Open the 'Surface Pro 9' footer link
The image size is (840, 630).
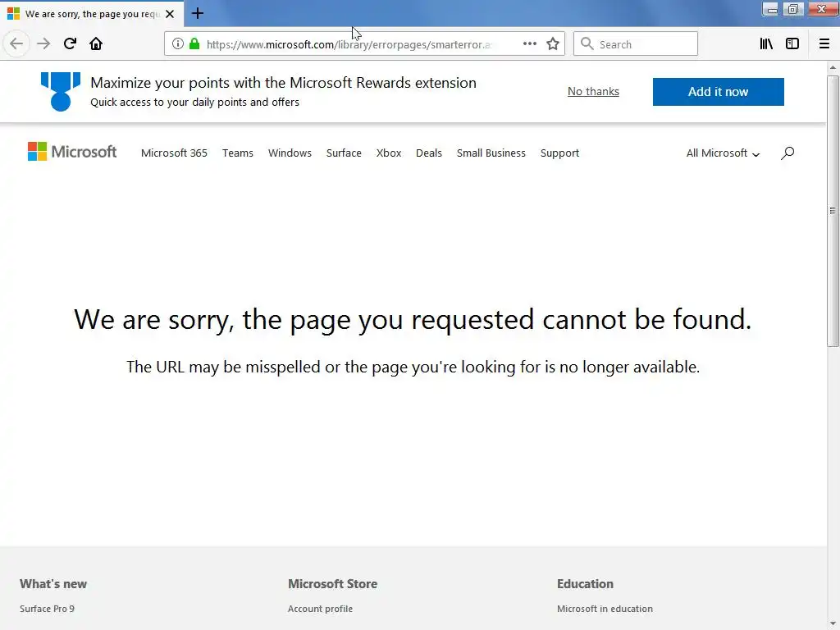47,609
